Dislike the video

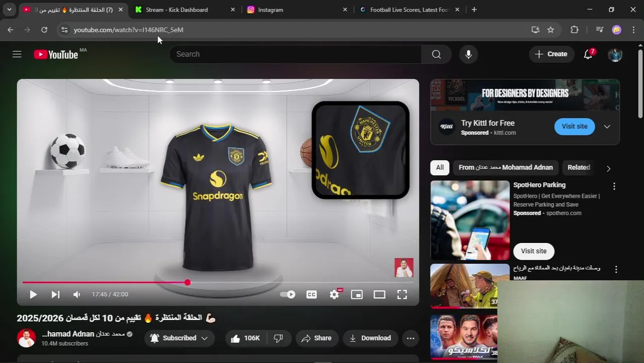coord(278,338)
